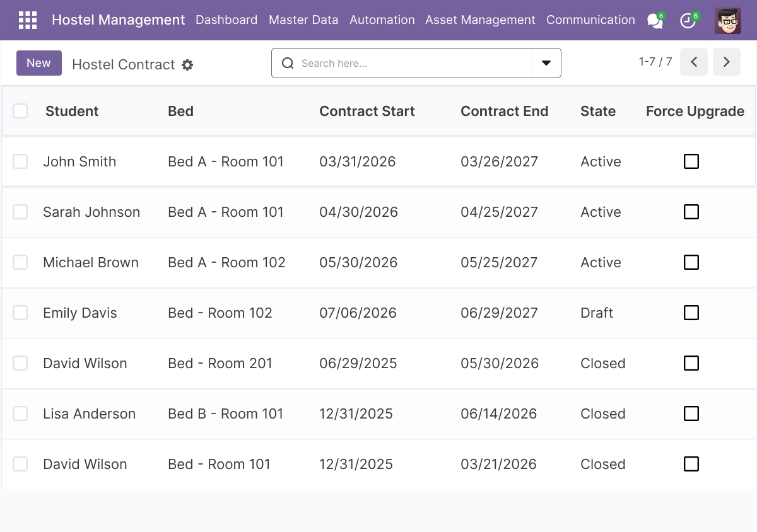This screenshot has height=532, width=757.
Task: Select Emily Davis row checkbox
Action: coord(20,313)
